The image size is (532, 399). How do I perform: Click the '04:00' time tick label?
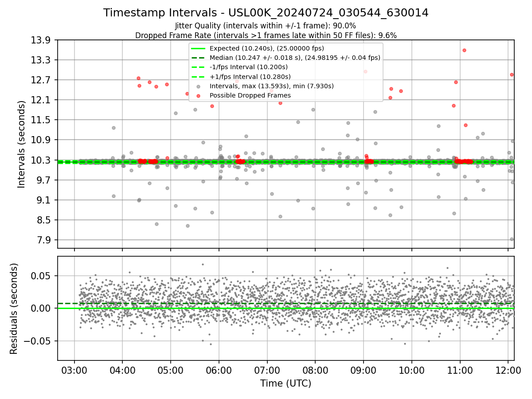pos(122,370)
